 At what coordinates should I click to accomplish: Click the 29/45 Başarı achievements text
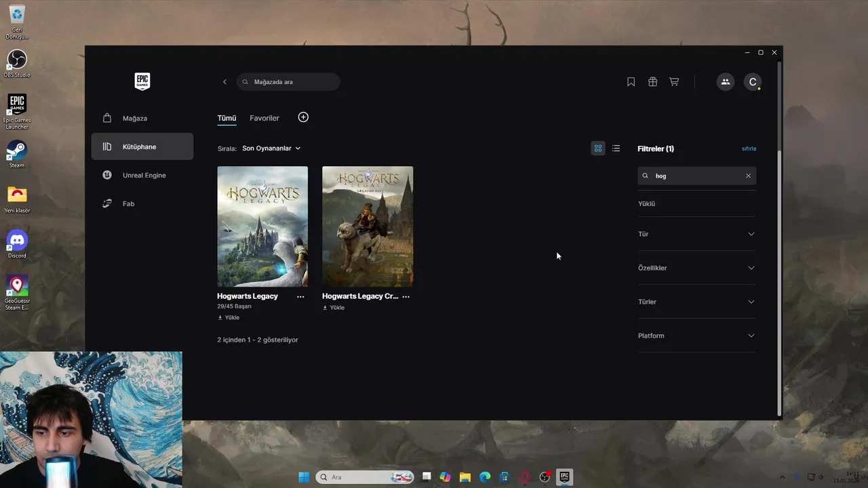click(234, 306)
